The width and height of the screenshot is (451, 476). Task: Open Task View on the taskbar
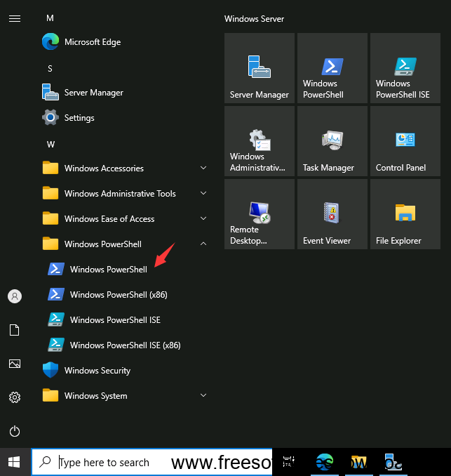[x=288, y=463]
